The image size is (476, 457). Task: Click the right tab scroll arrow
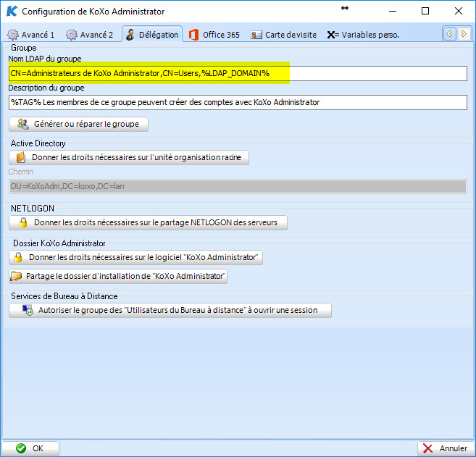464,34
